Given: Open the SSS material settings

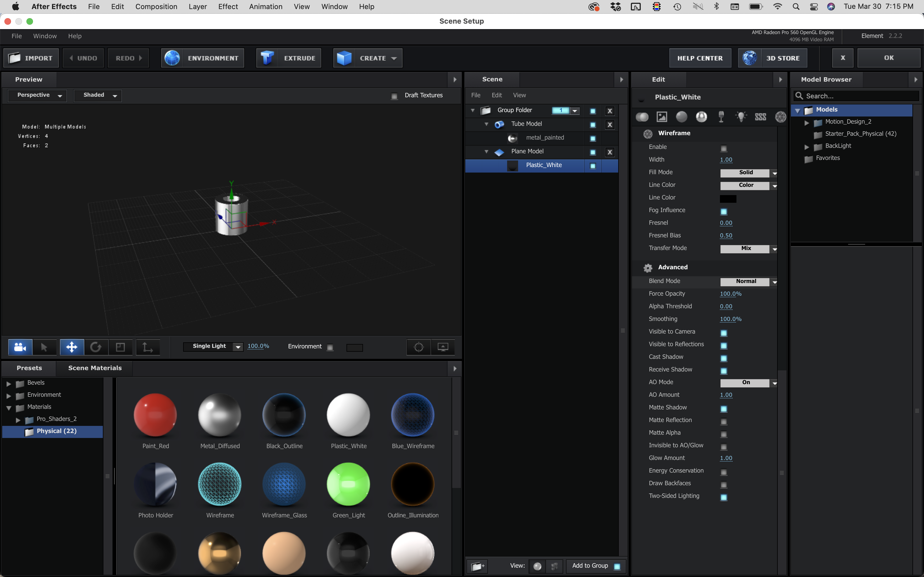Looking at the screenshot, I should pyautogui.click(x=760, y=117).
